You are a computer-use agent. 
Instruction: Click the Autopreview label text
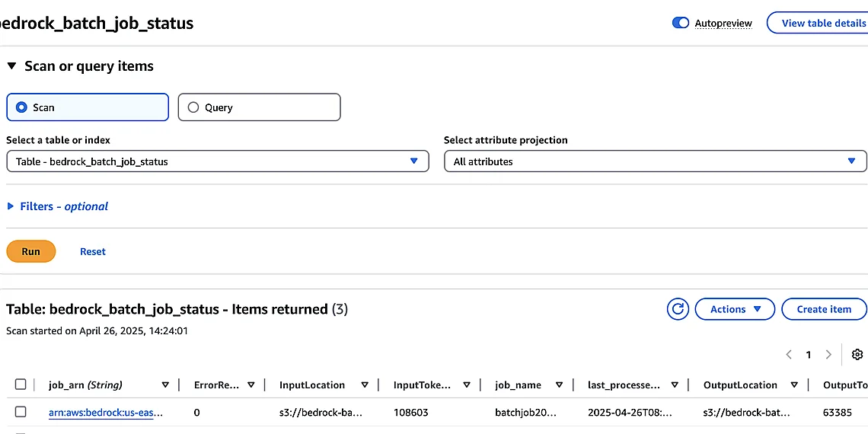723,24
